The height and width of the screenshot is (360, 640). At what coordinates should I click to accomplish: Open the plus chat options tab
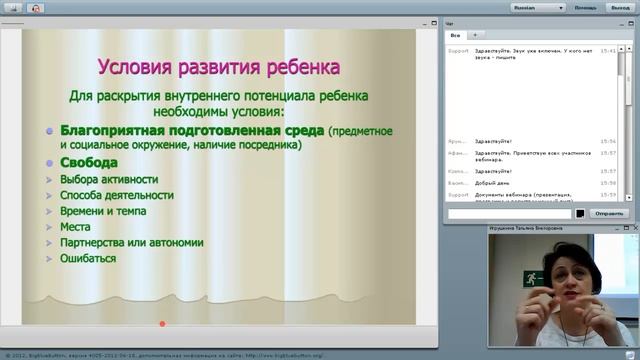(x=475, y=36)
